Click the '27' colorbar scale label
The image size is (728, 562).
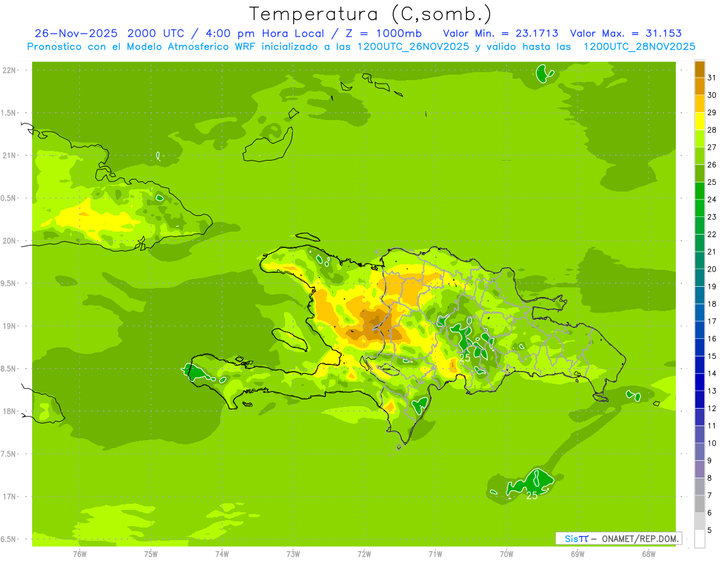click(x=712, y=147)
